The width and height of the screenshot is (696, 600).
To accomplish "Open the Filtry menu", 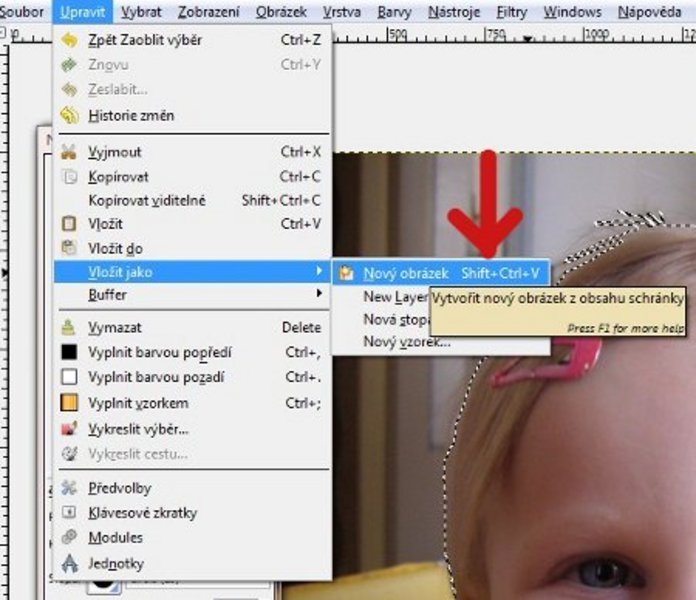I will tap(511, 12).
